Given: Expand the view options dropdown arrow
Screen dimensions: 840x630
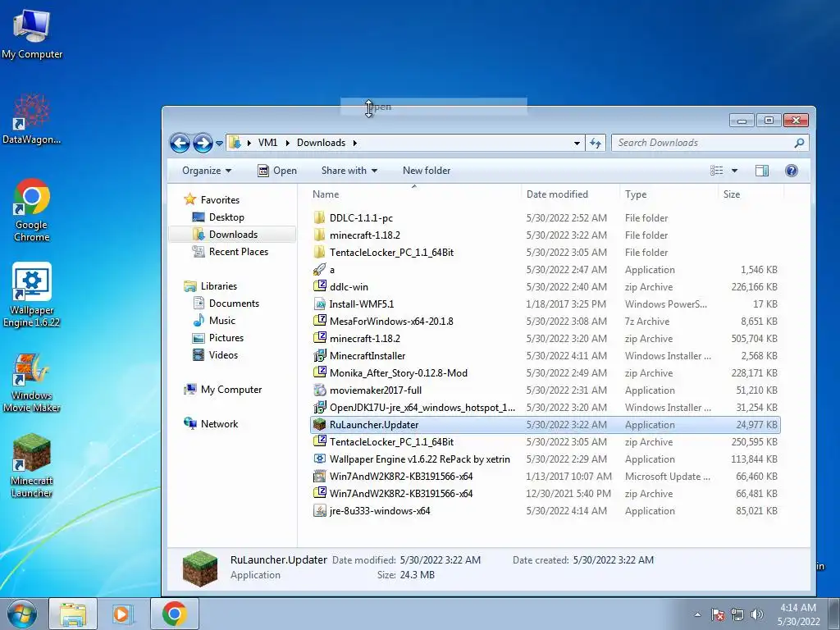Looking at the screenshot, I should coord(734,171).
